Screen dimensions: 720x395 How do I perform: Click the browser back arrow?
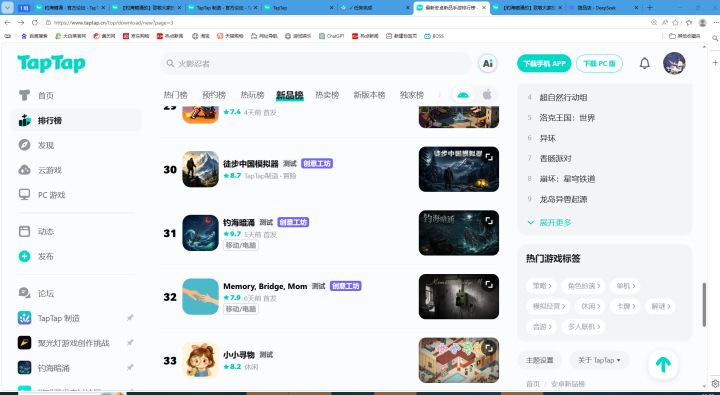coord(7,23)
